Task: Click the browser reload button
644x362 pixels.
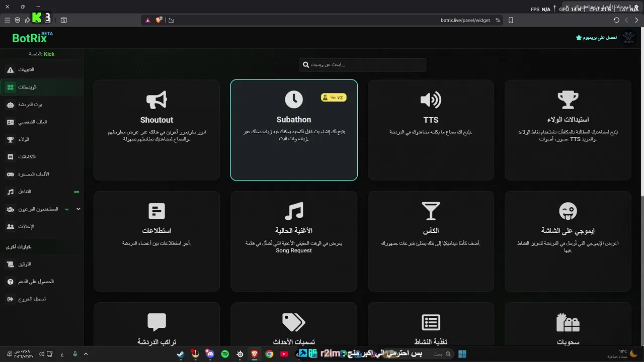Action: pyautogui.click(x=616, y=20)
